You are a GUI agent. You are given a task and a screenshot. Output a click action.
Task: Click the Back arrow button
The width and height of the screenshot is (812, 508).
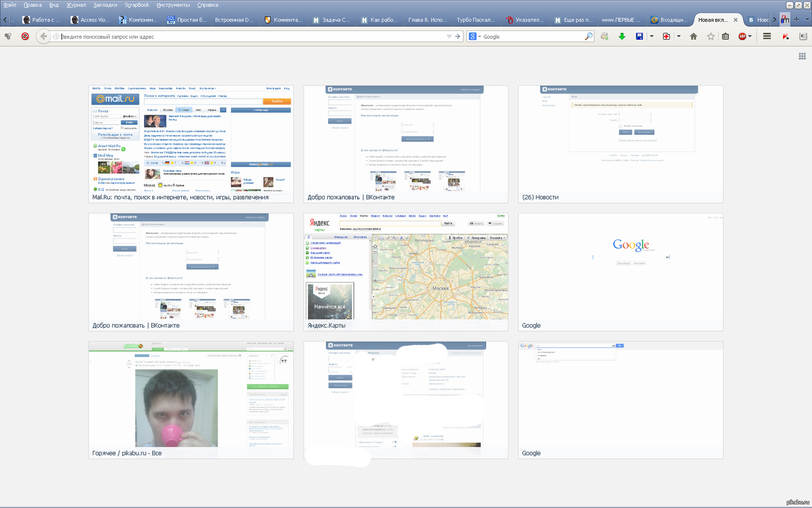coord(43,37)
